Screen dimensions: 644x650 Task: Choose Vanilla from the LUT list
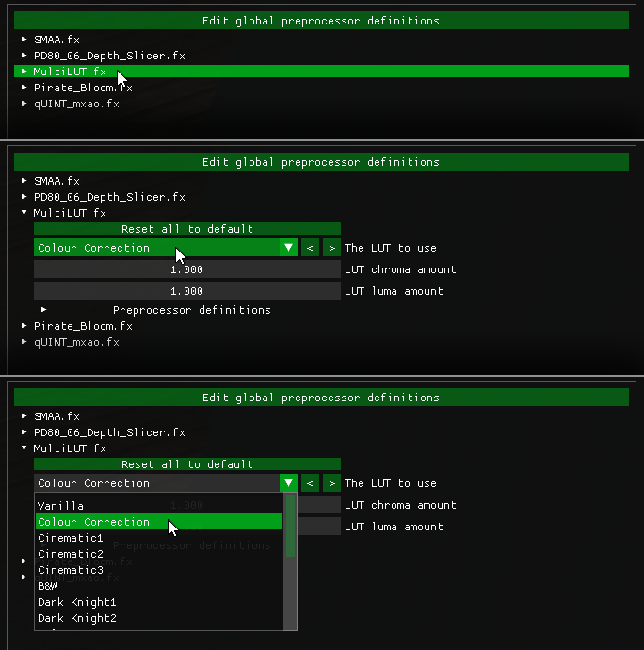pos(61,506)
